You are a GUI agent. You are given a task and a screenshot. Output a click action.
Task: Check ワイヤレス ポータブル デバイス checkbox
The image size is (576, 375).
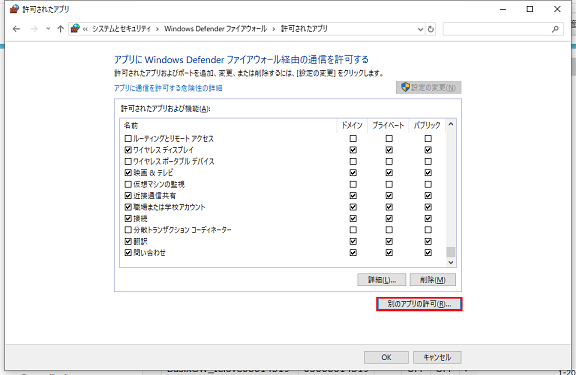tap(128, 161)
